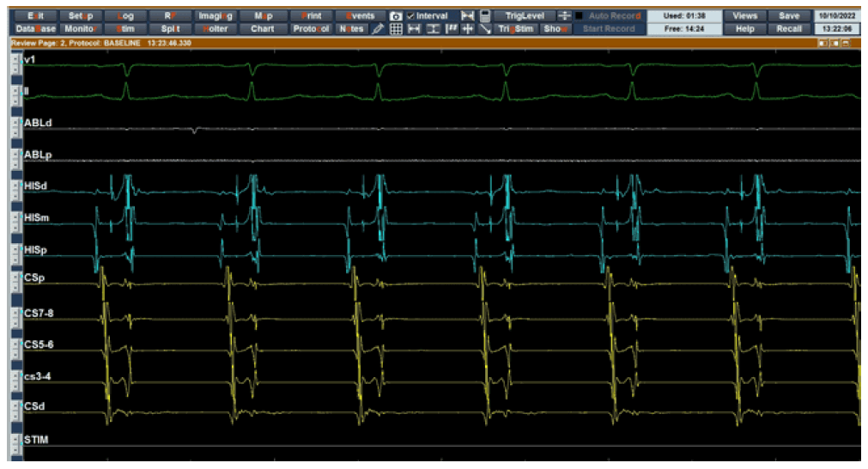Open the Events button
Image resolution: width=868 pixels, height=469 pixels.
360,16
